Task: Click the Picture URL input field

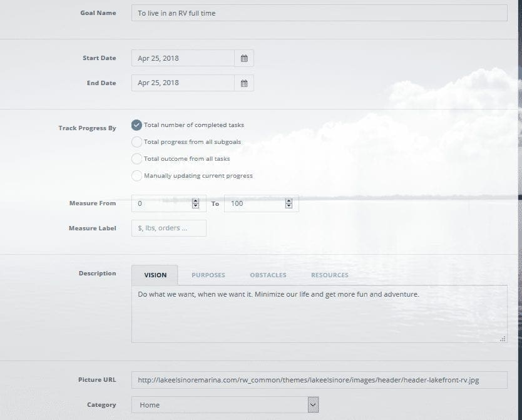Action: coord(319,380)
